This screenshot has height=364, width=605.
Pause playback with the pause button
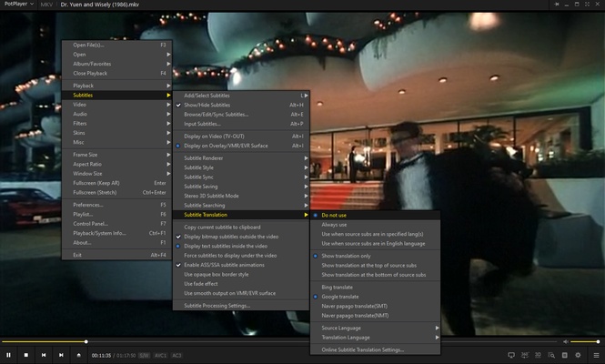tap(8, 355)
